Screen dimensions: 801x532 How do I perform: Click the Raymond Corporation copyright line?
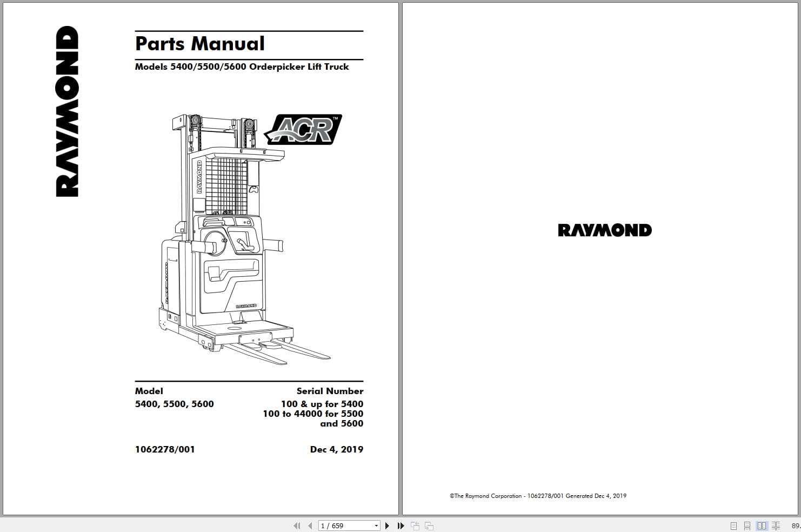point(538,496)
